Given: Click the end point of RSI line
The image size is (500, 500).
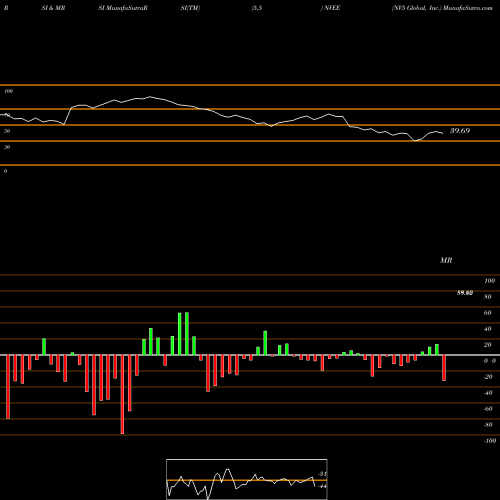Looking at the screenshot, I should click(x=443, y=134).
